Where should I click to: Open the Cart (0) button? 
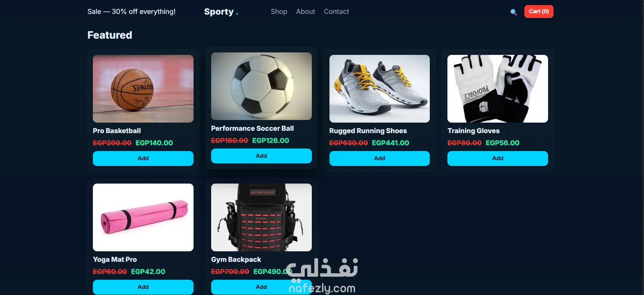(x=539, y=12)
